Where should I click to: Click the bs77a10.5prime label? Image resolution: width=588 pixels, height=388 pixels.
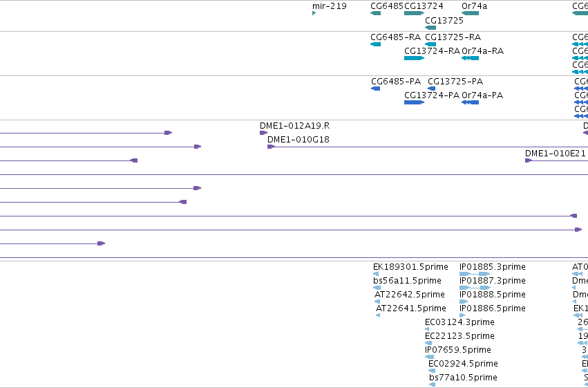click(x=463, y=378)
